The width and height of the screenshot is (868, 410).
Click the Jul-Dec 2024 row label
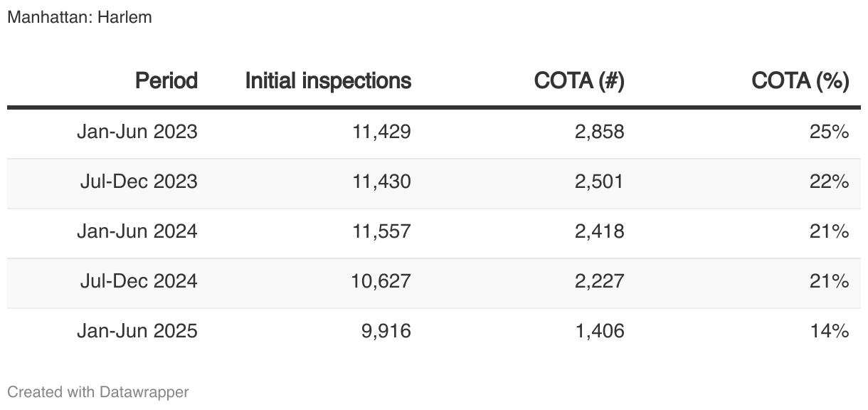[x=139, y=281]
